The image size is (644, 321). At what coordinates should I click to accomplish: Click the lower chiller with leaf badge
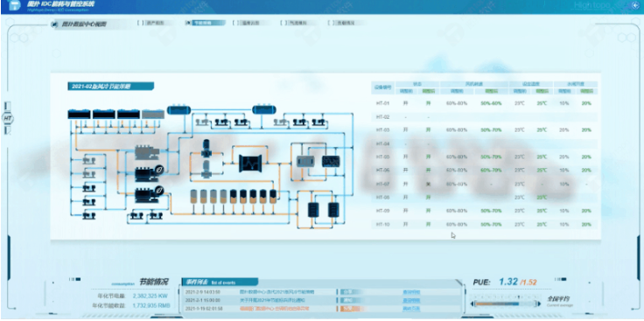[150, 194]
